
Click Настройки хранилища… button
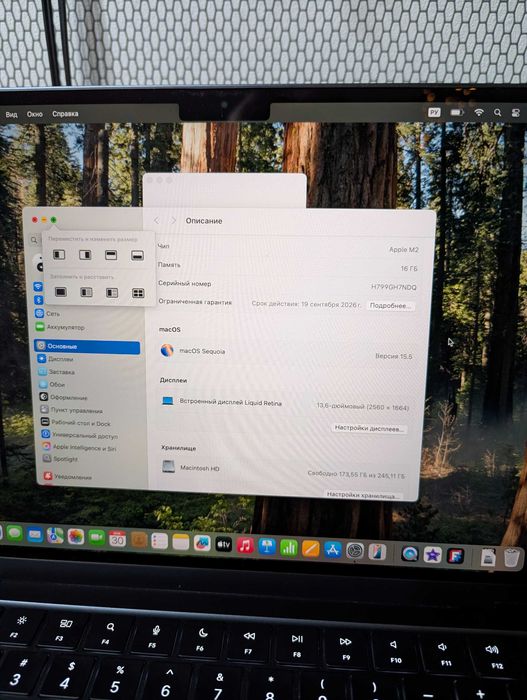pos(362,495)
